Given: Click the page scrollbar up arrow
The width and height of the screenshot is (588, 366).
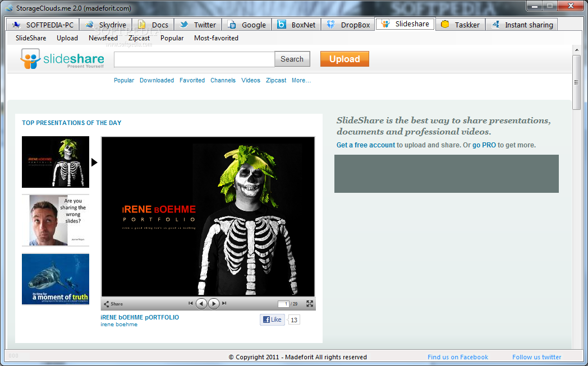Looking at the screenshot, I should (576, 49).
